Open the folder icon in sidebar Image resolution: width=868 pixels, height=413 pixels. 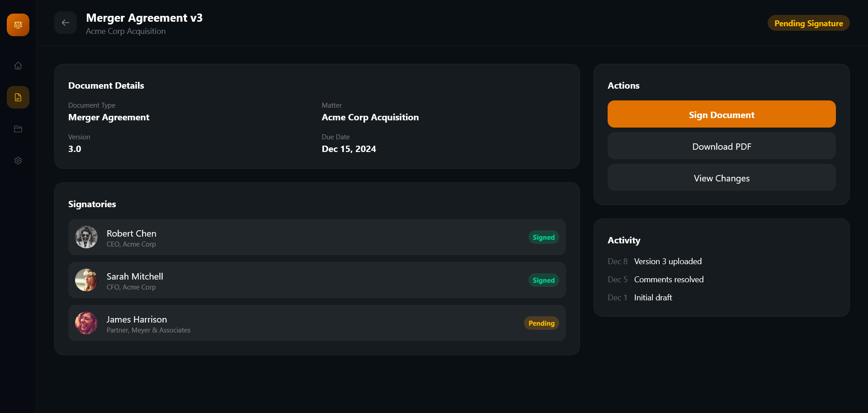pyautogui.click(x=18, y=129)
